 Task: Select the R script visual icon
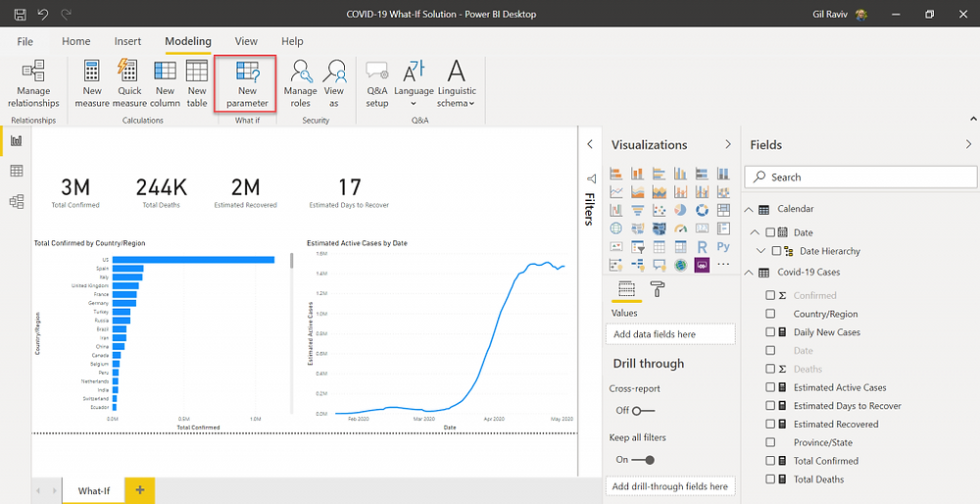702,246
